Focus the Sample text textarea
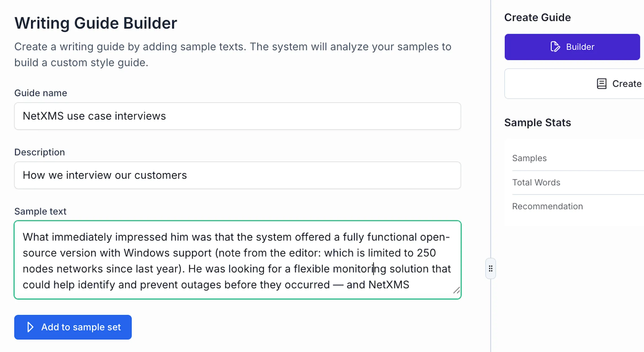The image size is (644, 352). click(x=237, y=260)
